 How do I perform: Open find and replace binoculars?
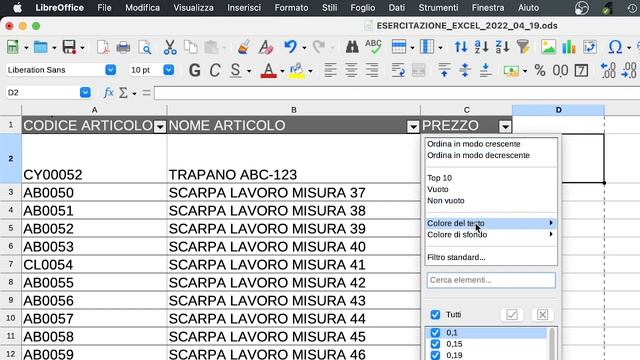point(352,47)
